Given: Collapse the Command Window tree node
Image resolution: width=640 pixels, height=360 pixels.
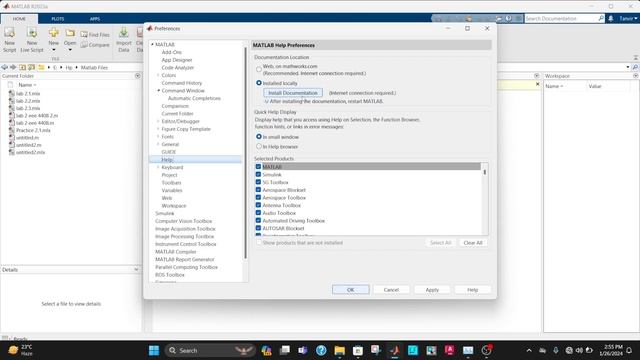Looking at the screenshot, I should coord(158,91).
